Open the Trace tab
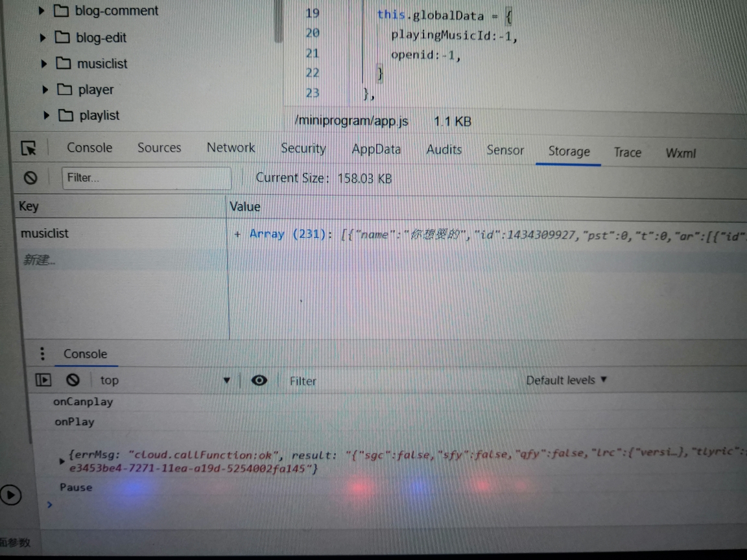Image resolution: width=747 pixels, height=560 pixels. click(x=628, y=152)
